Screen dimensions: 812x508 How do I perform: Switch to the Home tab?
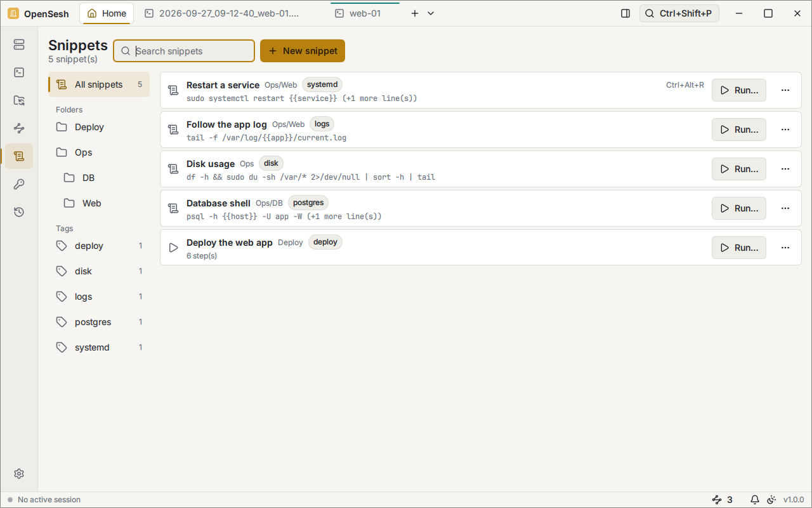[x=107, y=13]
